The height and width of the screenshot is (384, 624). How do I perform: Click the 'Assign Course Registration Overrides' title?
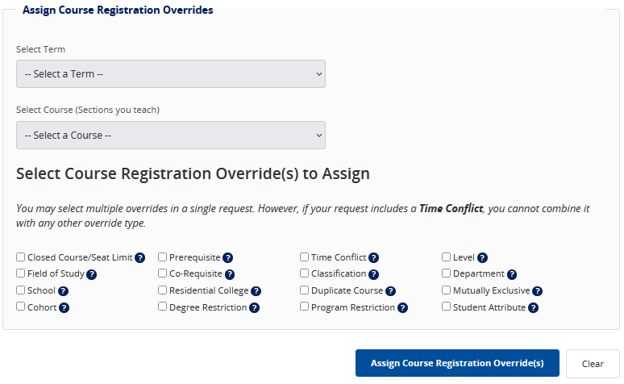coord(118,10)
